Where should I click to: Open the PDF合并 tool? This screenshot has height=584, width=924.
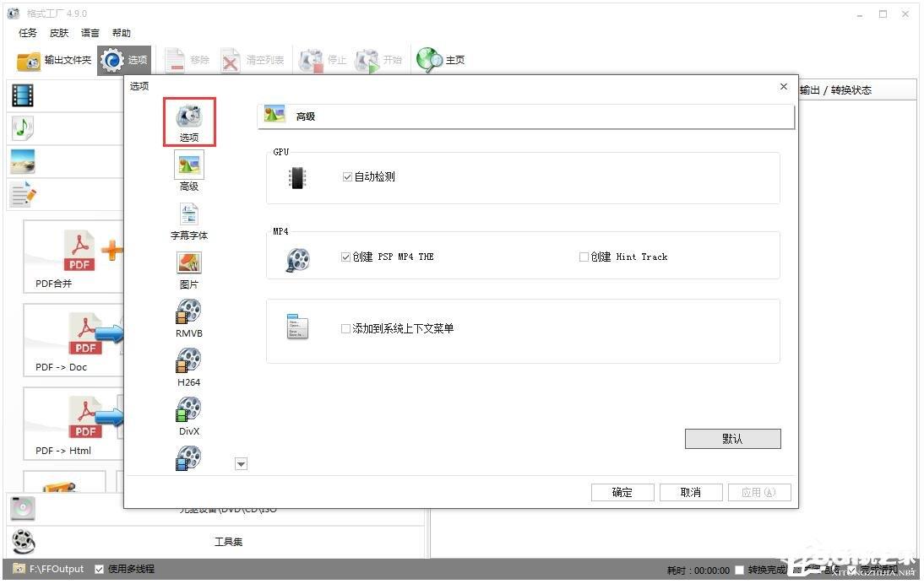point(73,257)
